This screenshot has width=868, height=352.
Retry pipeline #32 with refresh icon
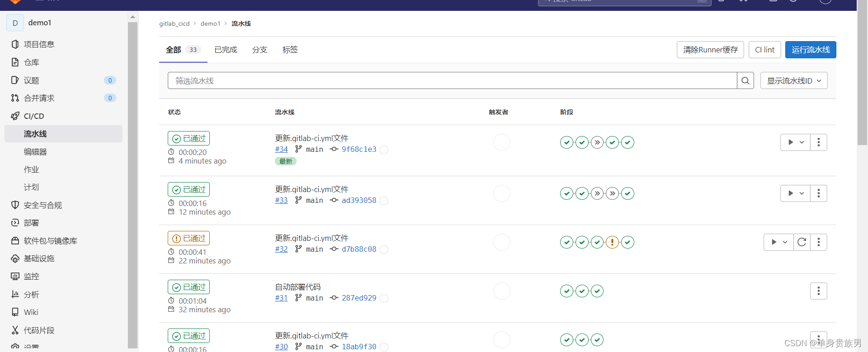click(802, 242)
